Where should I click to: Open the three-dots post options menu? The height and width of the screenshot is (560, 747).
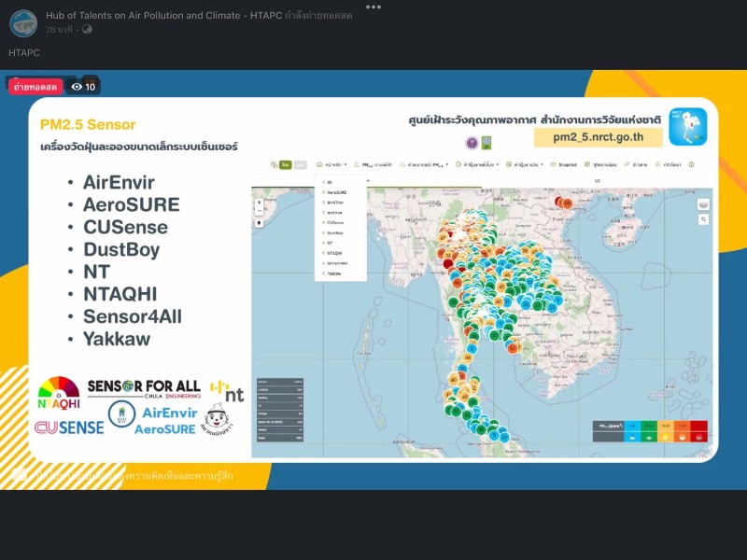click(373, 7)
